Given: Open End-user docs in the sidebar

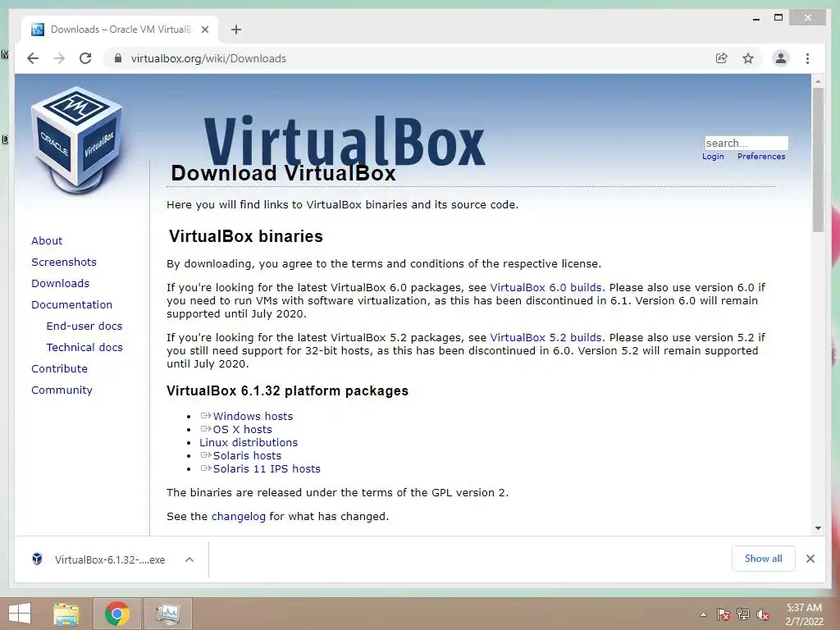Looking at the screenshot, I should pyautogui.click(x=84, y=326).
